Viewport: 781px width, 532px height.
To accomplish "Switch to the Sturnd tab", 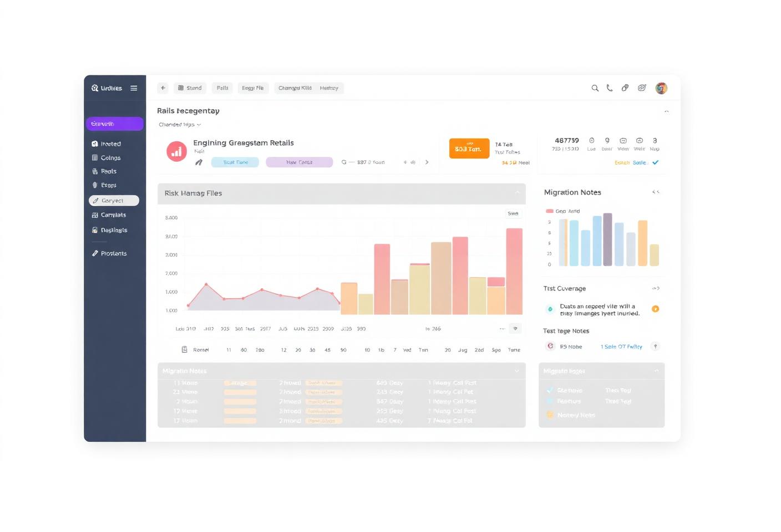I will pyautogui.click(x=190, y=88).
